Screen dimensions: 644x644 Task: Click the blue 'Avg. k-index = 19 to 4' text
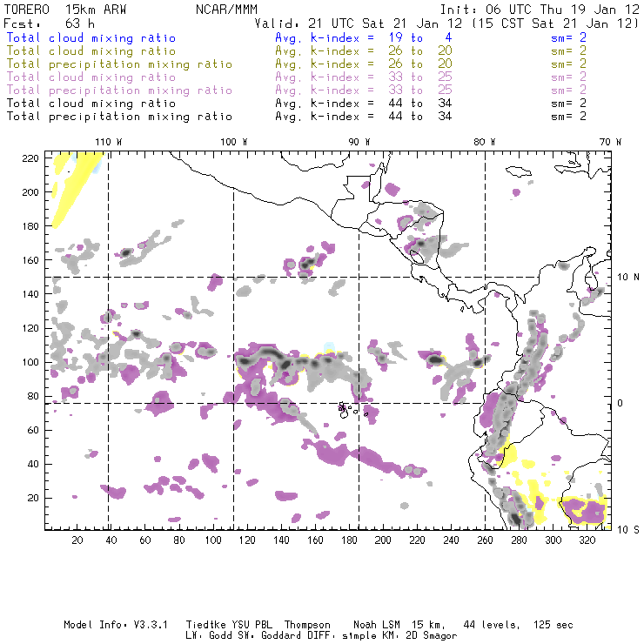pyautogui.click(x=364, y=38)
